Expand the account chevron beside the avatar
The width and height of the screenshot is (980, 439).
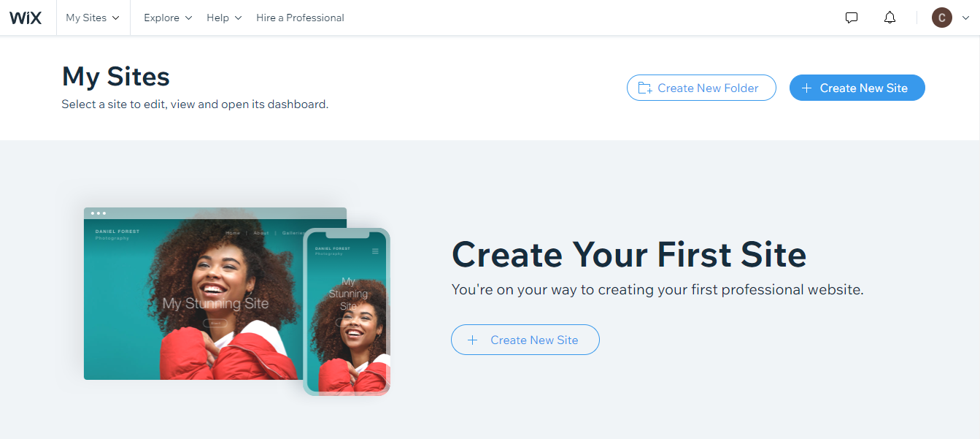(965, 18)
